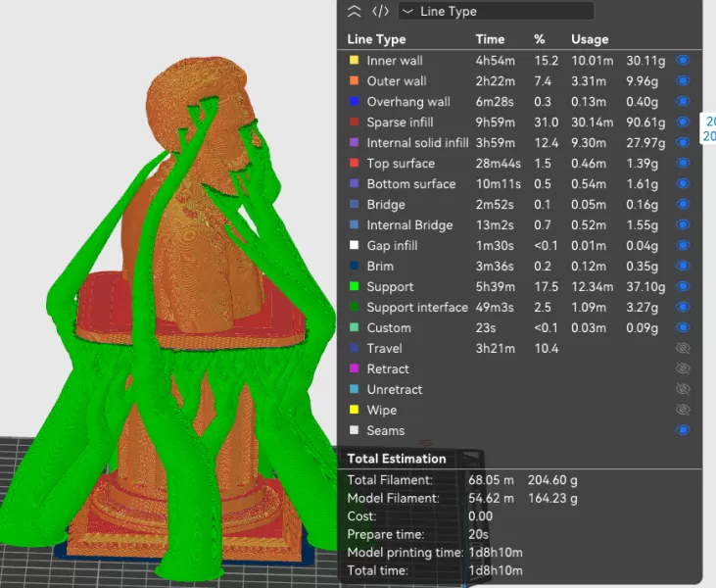Image resolution: width=716 pixels, height=588 pixels.
Task: Click the Prepare time value 20s
Action: pyautogui.click(x=478, y=534)
